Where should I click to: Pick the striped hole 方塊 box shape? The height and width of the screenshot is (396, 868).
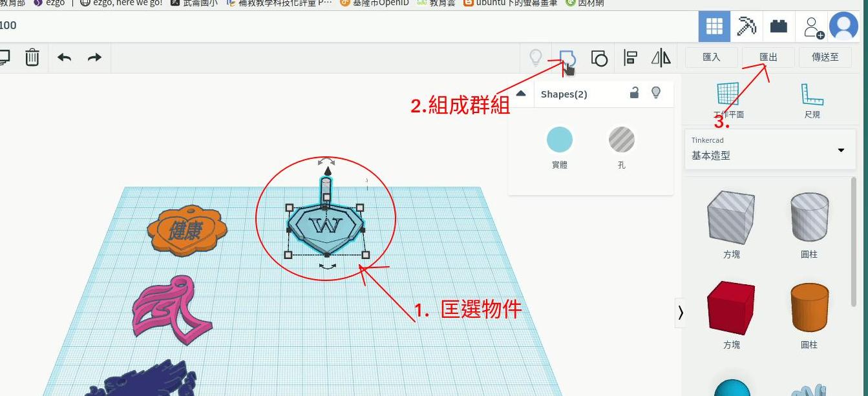(732, 217)
